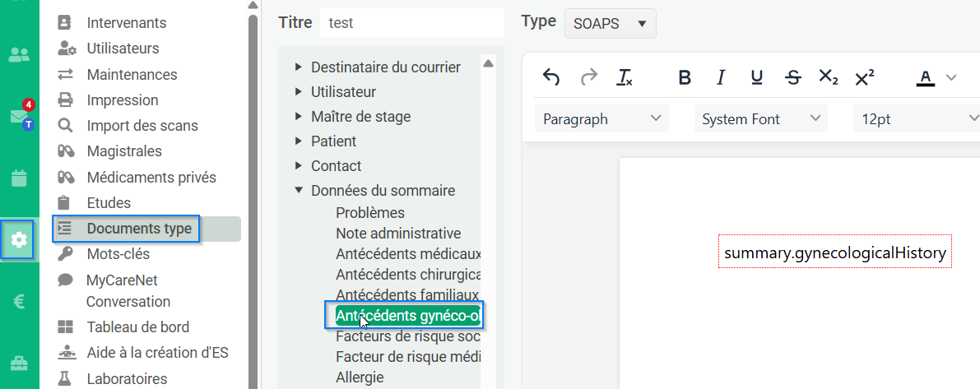Image resolution: width=980 pixels, height=389 pixels.
Task: Collapse the Données du sommaire node
Action: 299,191
